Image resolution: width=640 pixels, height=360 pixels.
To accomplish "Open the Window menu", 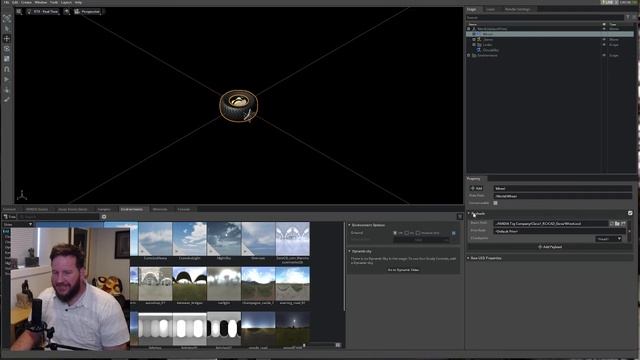I will (x=40, y=2).
